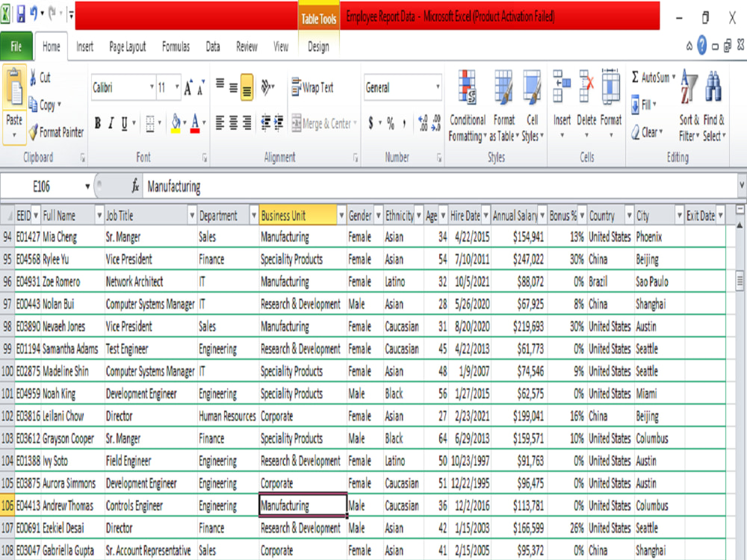Viewport: 747px width, 560px height.
Task: Switch to the Page Layout tab
Action: (x=127, y=46)
